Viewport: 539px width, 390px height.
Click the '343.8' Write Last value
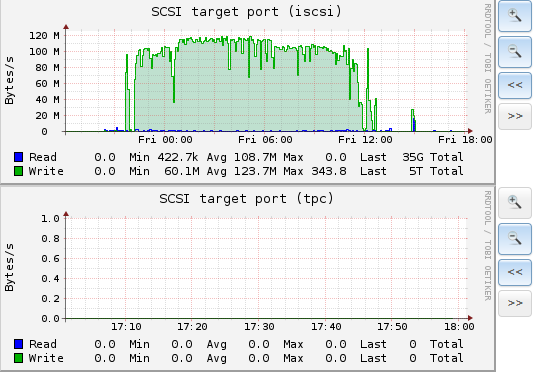pyautogui.click(x=329, y=171)
